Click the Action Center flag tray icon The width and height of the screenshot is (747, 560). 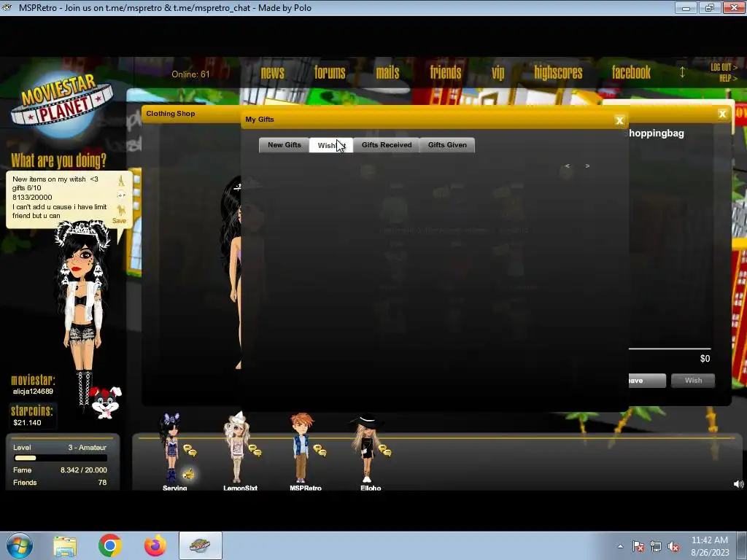click(638, 547)
